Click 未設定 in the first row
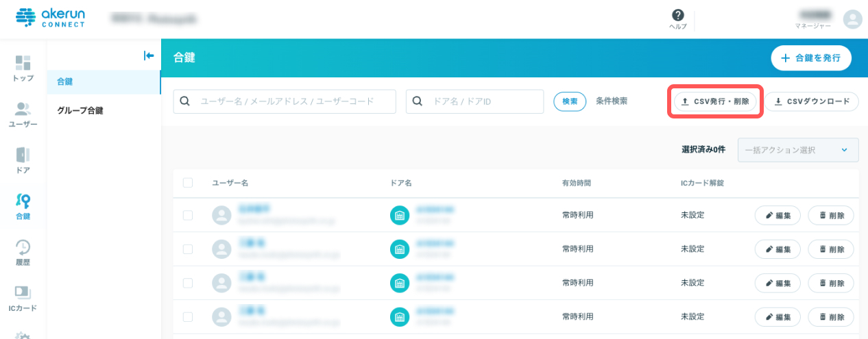The width and height of the screenshot is (868, 339). [692, 215]
